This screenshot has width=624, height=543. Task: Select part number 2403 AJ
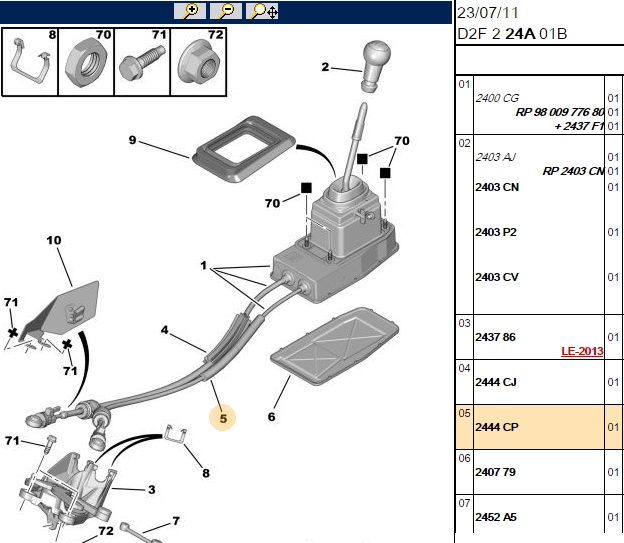click(x=495, y=157)
